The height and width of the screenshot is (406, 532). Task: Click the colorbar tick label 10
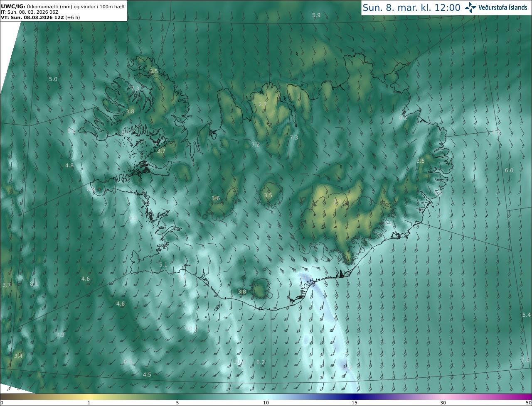coord(266,403)
